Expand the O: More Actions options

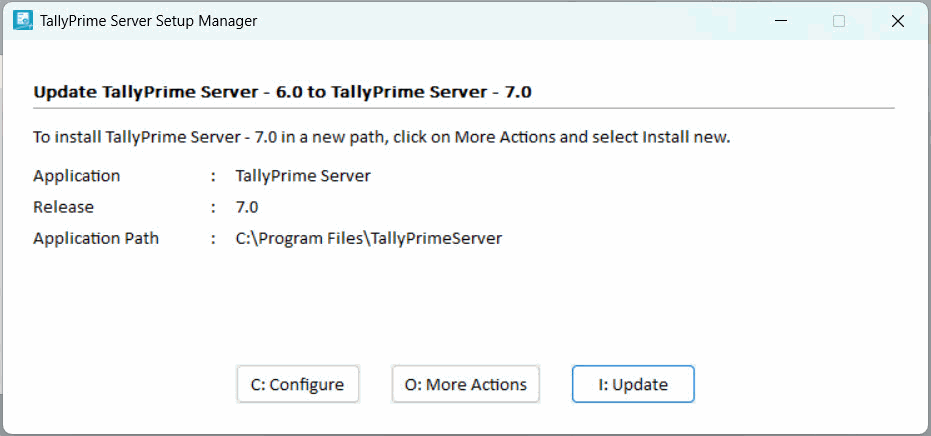tap(465, 384)
